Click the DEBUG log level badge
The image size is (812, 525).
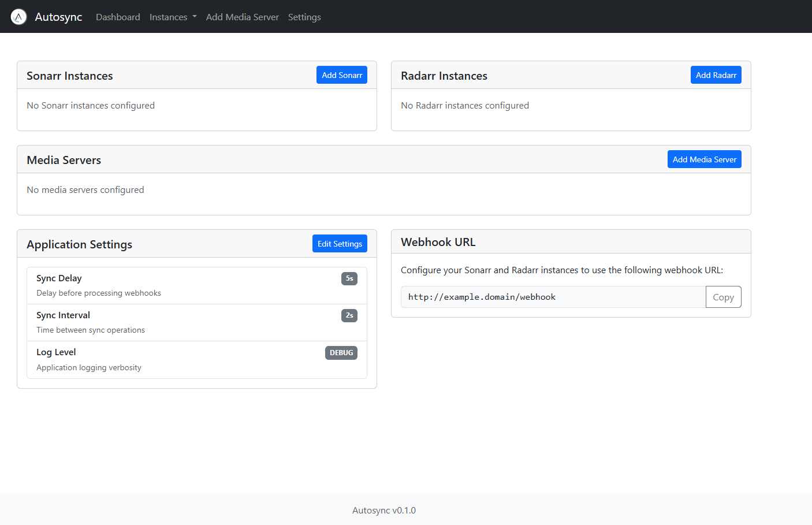341,353
